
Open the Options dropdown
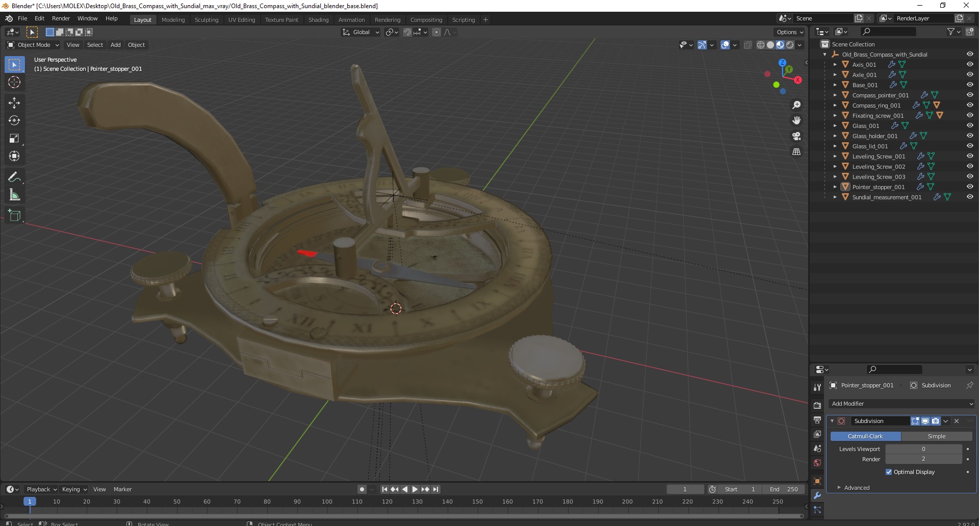[x=790, y=32]
